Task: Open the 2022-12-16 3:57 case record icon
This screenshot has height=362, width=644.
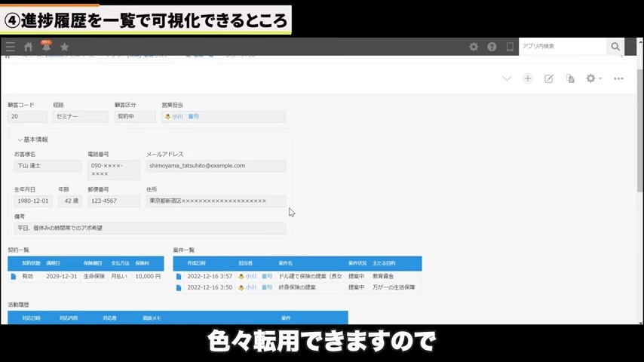Action: coord(179,277)
